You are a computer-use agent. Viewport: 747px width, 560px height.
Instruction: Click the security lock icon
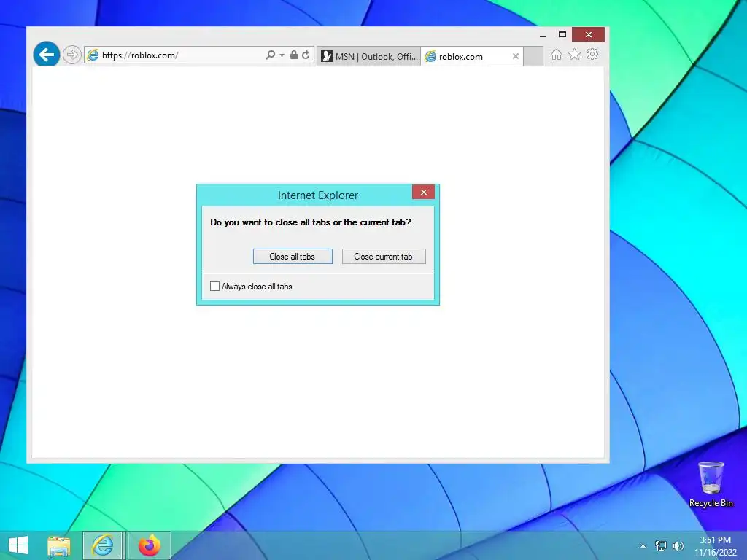[294, 55]
